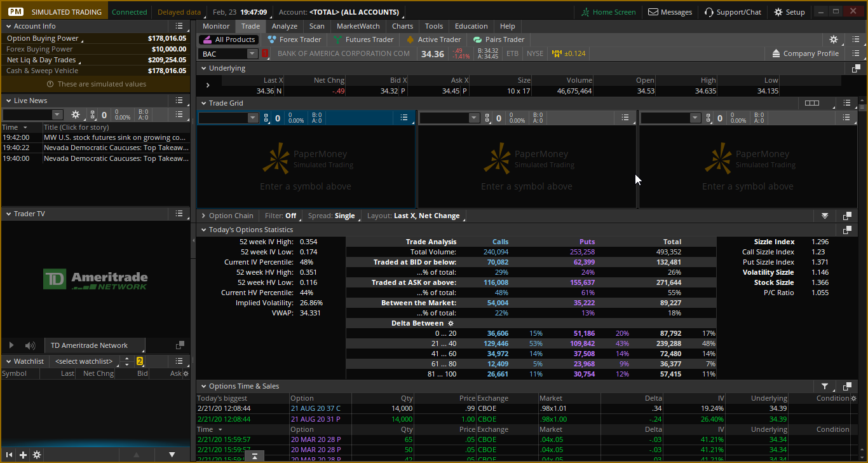Click the Live News symbol link clip icon
Image resolution: width=868 pixels, height=463 pixels.
[x=92, y=115]
